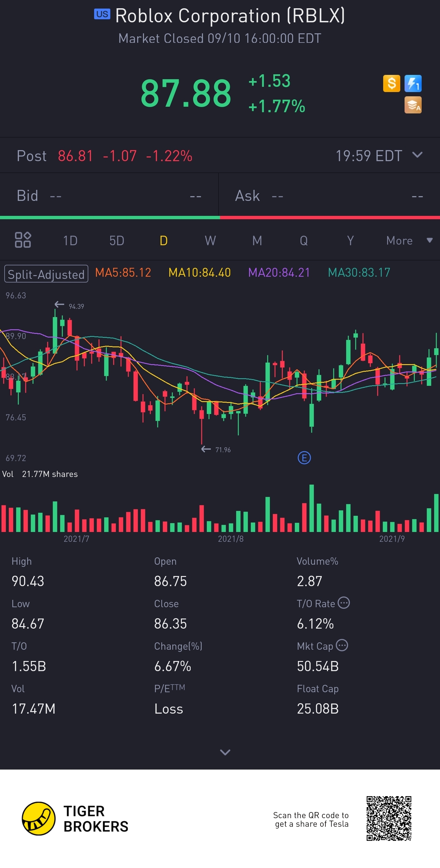Tap the 94.39 chart high label
The height and width of the screenshot is (868, 440).
coord(76,306)
